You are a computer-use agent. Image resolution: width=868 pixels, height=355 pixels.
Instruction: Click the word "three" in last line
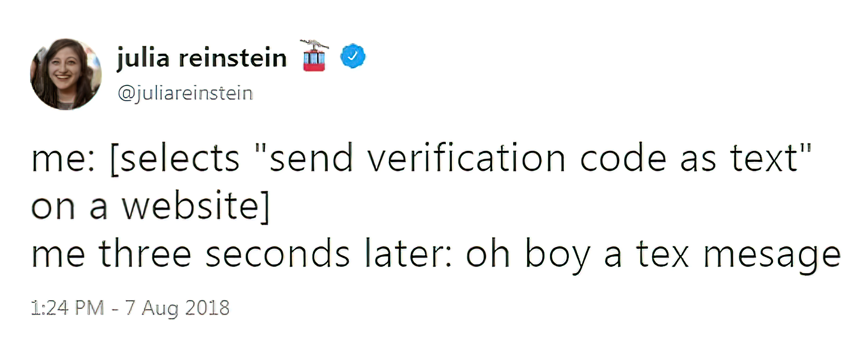145,253
